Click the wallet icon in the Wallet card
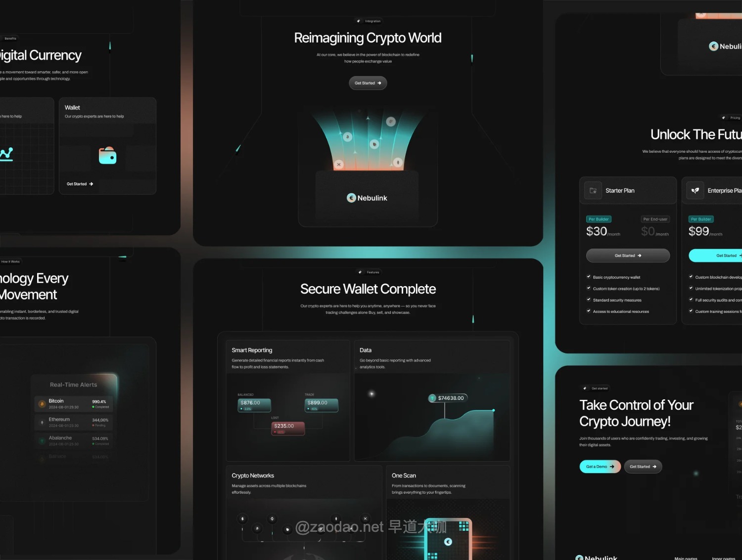 (x=107, y=156)
